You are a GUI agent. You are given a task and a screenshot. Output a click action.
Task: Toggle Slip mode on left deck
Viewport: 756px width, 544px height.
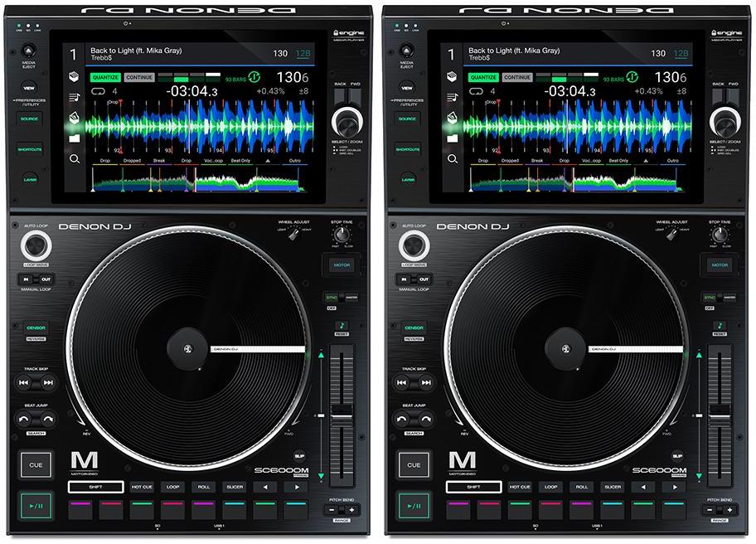pyautogui.click(x=299, y=456)
